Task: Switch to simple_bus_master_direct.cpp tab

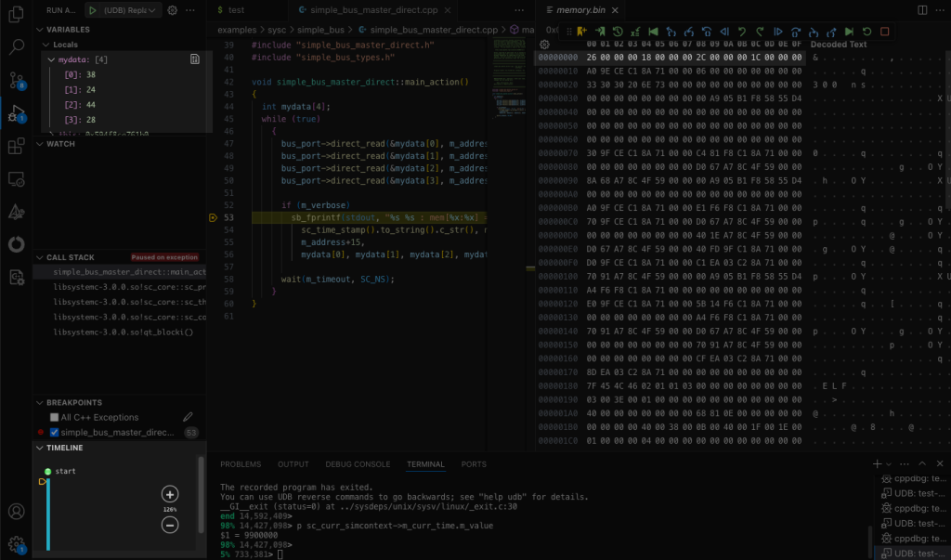Action: click(374, 9)
